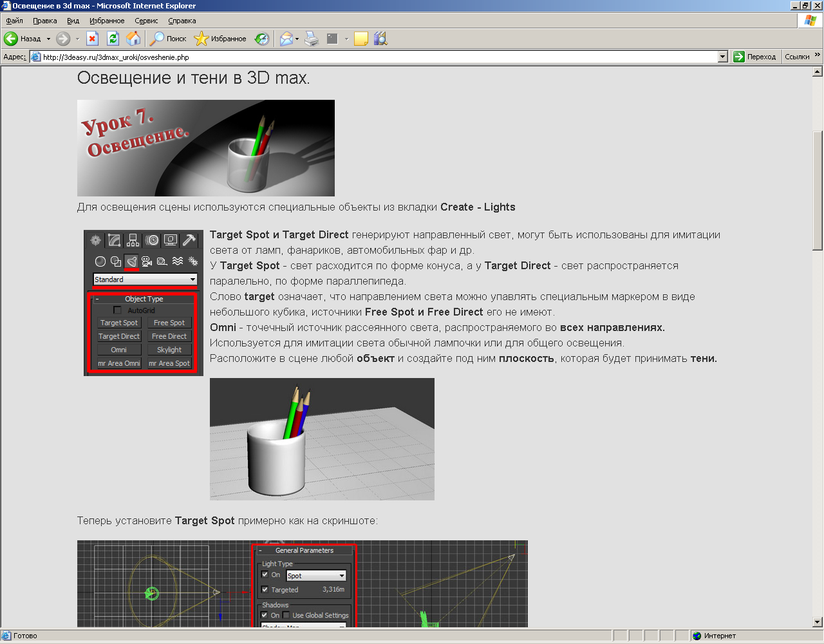This screenshot has height=644, width=824.
Task: Open the Поиск search pane
Action: tap(168, 39)
